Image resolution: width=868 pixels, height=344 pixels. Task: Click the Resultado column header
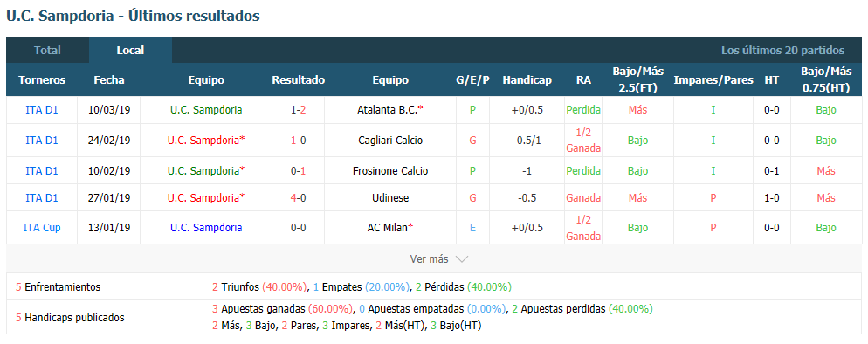pyautogui.click(x=299, y=79)
